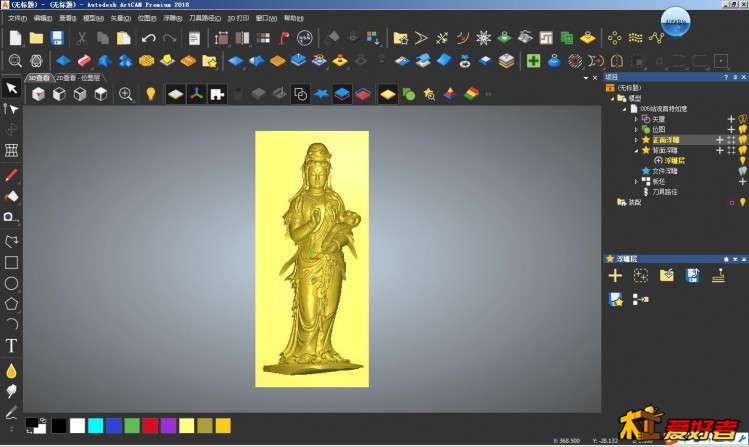The height and width of the screenshot is (447, 749).
Task: Switch to the 3D查看 tab
Action: (39, 78)
